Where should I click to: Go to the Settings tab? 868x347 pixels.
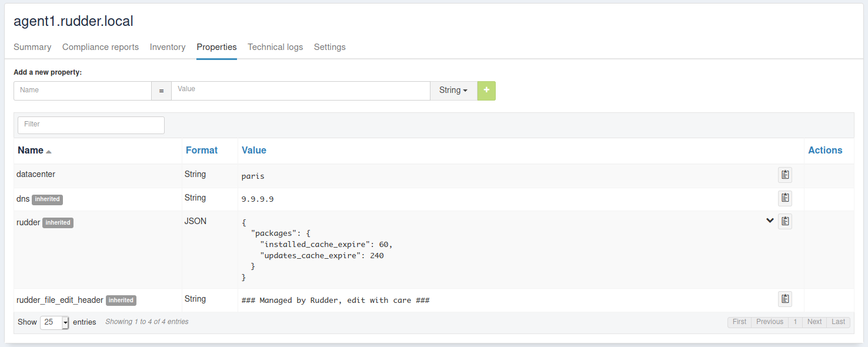click(329, 47)
